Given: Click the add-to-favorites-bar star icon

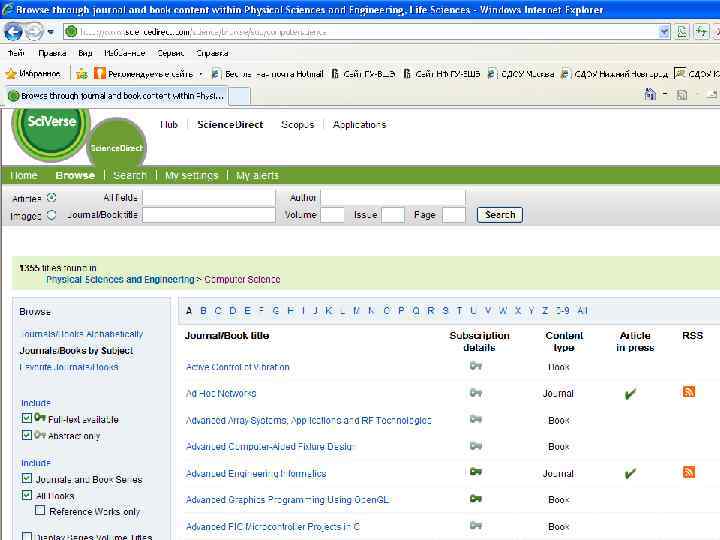Looking at the screenshot, I should (x=82, y=73).
